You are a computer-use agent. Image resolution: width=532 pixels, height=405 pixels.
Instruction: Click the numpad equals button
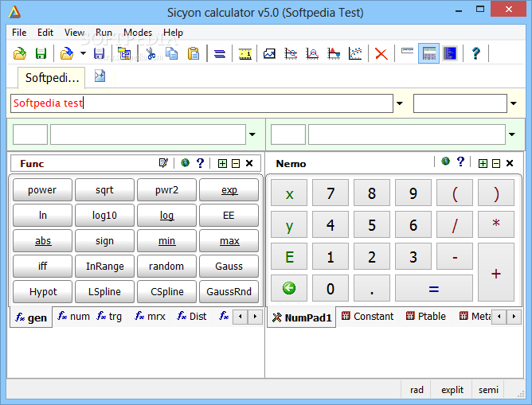pyautogui.click(x=433, y=288)
